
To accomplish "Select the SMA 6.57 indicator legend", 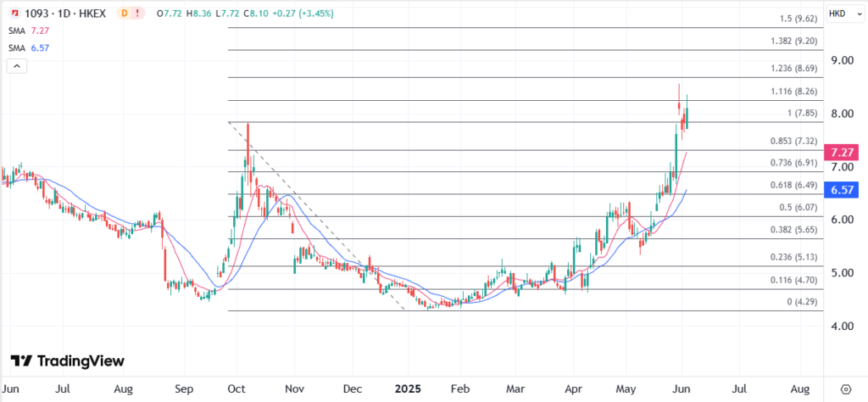I will tap(29, 48).
